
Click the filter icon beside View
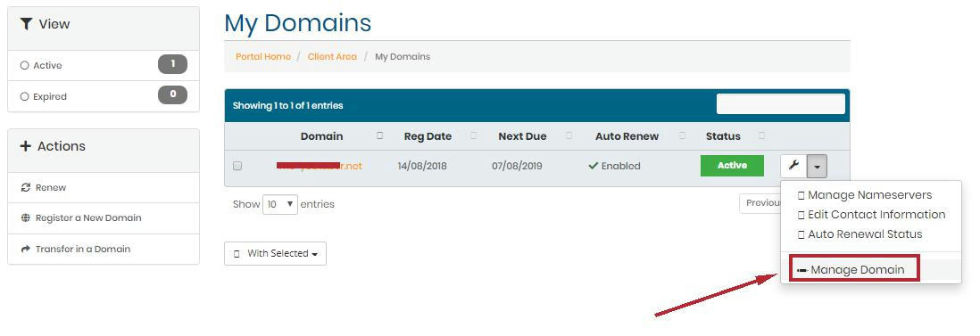[26, 24]
